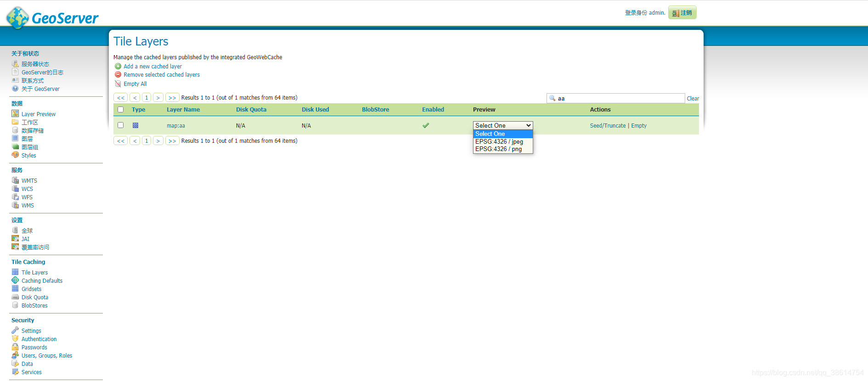Viewport: 868px width, 381px height.
Task: Open the 联系方式 contact link
Action: pos(33,80)
